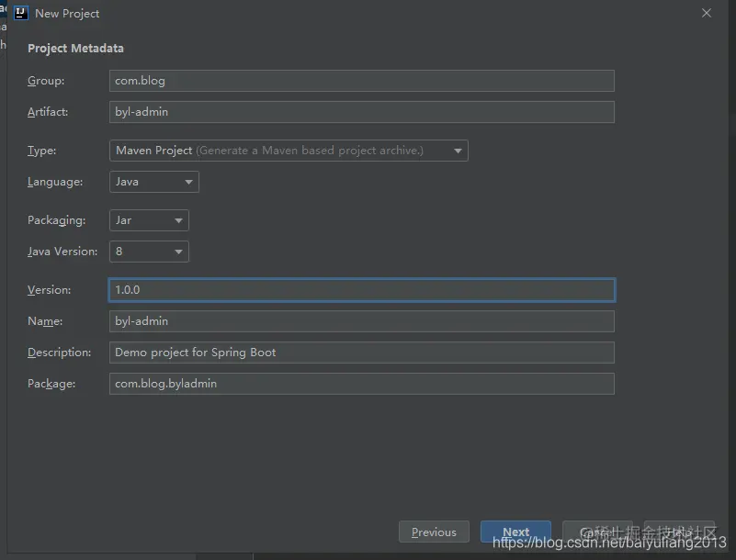Screen dimensions: 736x560
Task: Click the Project Metadata heading
Action: [75, 49]
